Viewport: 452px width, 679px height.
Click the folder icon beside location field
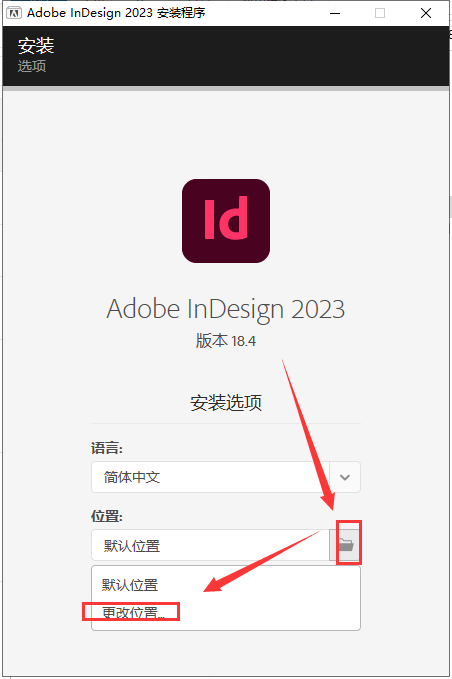[x=345, y=544]
